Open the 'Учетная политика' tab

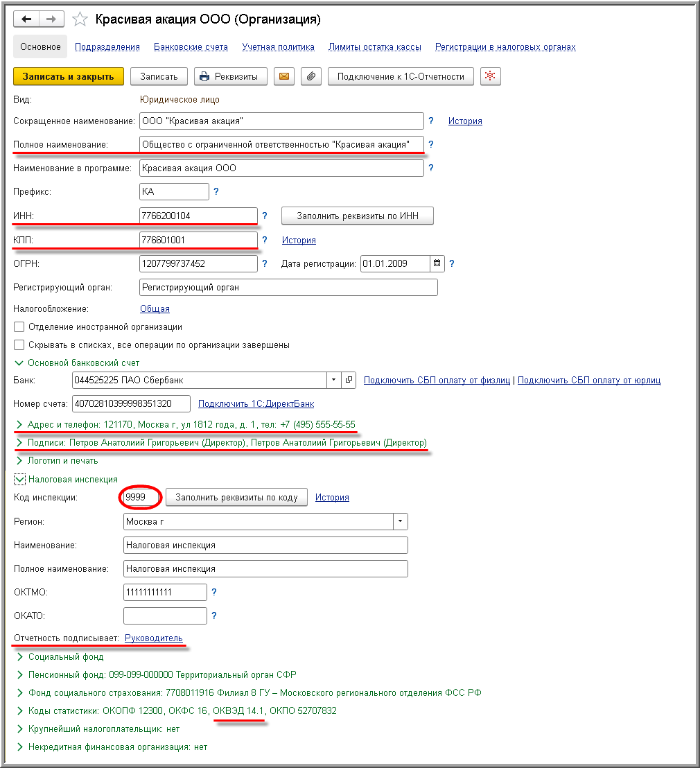(x=278, y=47)
